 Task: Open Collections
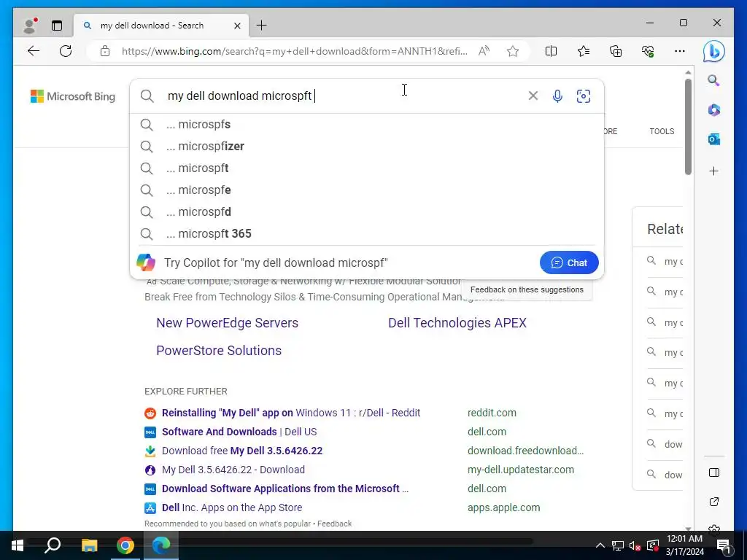tap(616, 51)
